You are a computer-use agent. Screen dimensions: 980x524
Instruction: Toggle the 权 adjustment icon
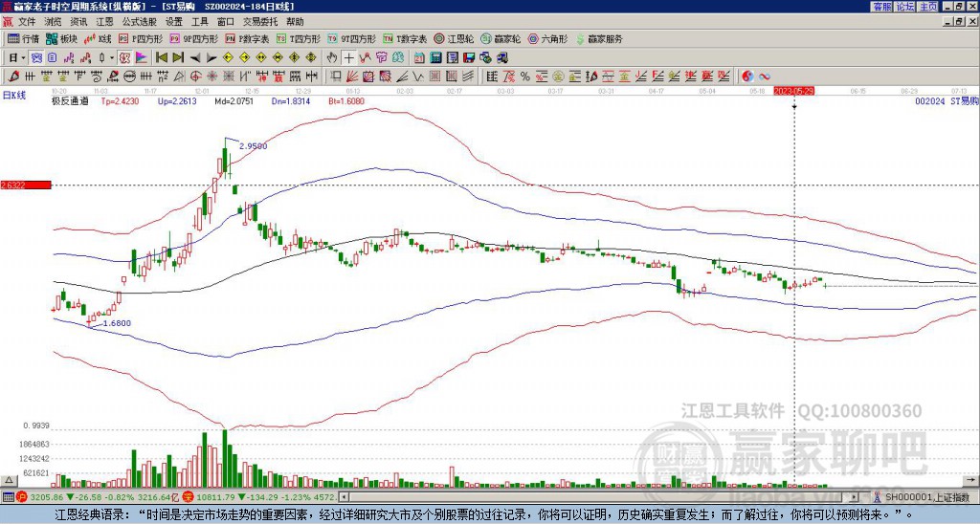[x=124, y=58]
